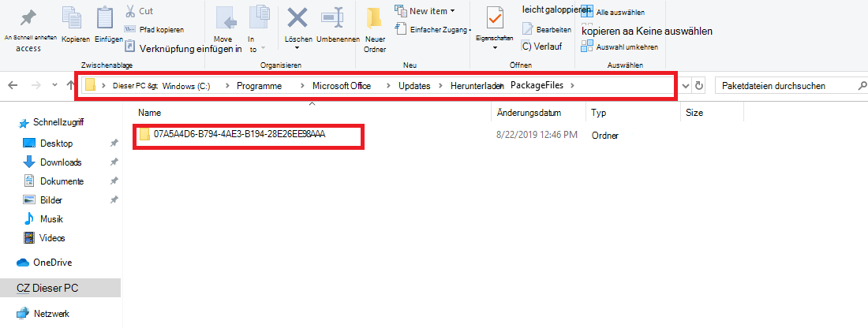Viewport: 868px width, 328px height.
Task: Go back with the left arrow
Action: point(13,85)
